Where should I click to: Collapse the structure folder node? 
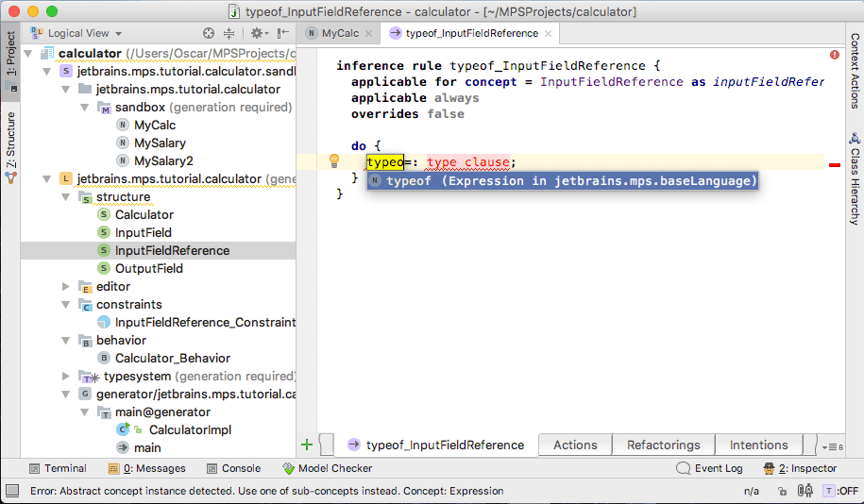coord(66,197)
